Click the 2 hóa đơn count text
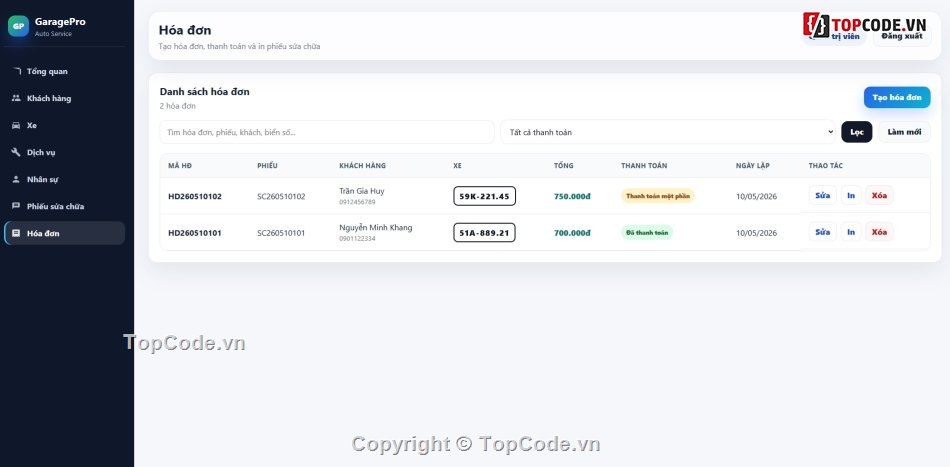950x467 pixels. [178, 106]
